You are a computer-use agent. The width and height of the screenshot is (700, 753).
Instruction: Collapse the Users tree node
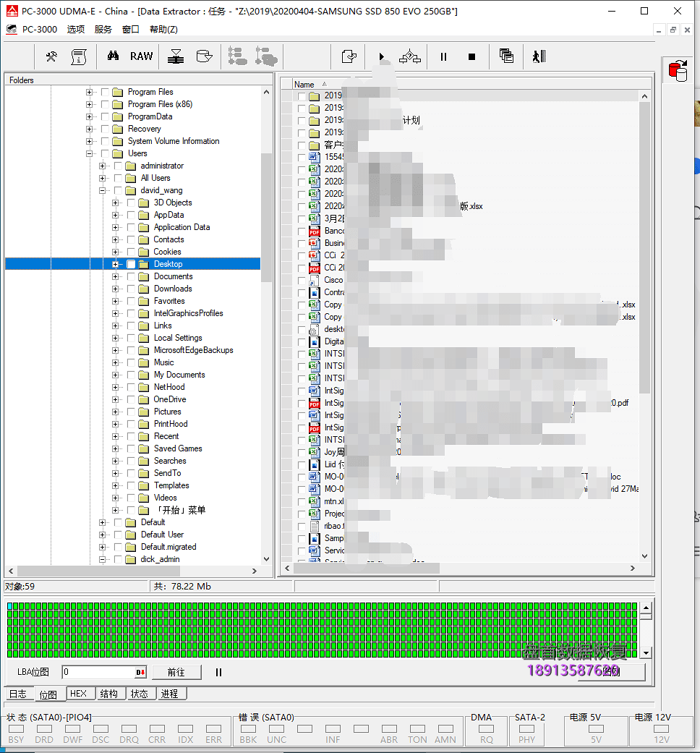click(x=89, y=153)
